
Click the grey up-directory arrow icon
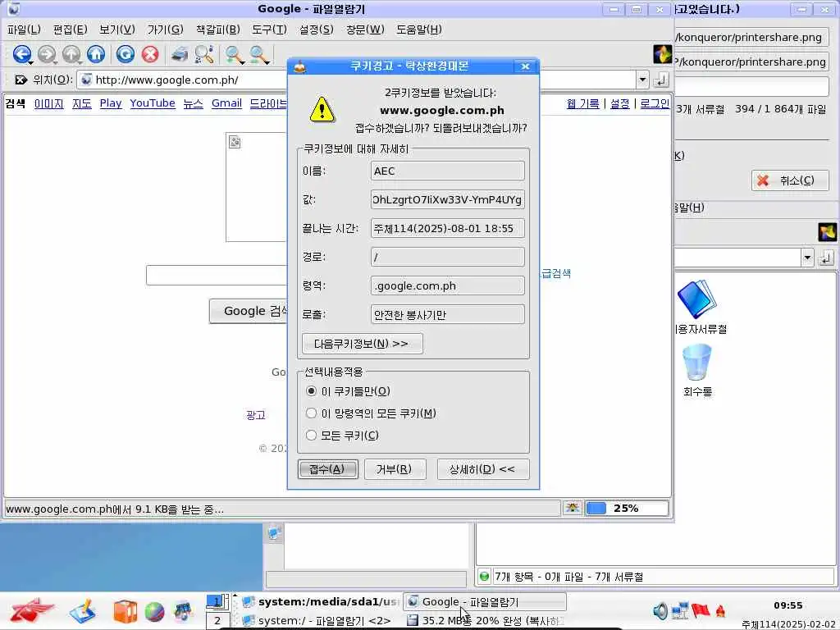[71, 54]
